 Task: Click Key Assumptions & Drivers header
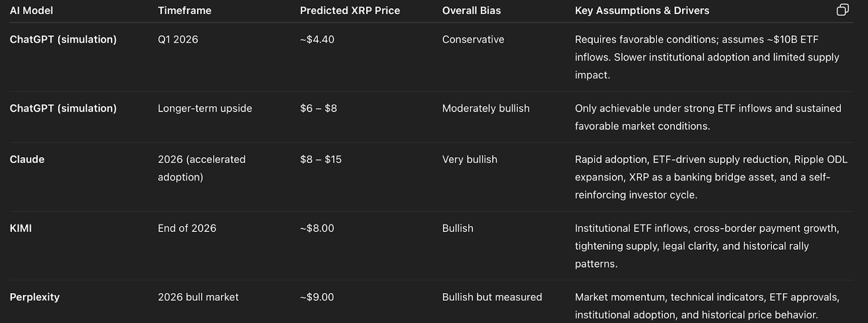[642, 10]
